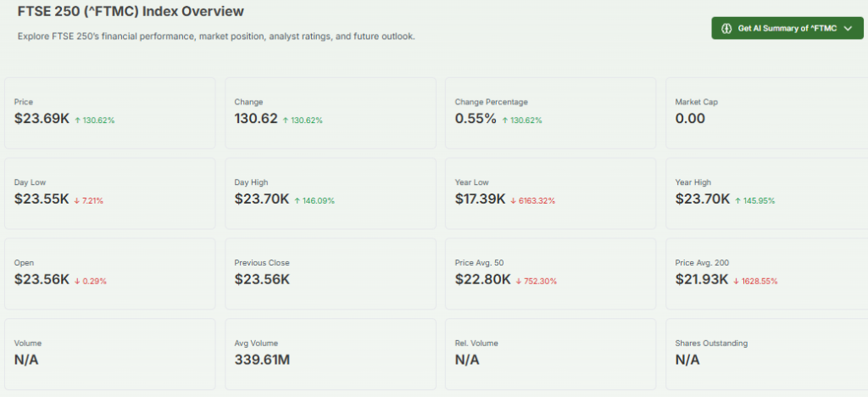
Task: Click the Shares Outstanding card
Action: pyautogui.click(x=766, y=354)
